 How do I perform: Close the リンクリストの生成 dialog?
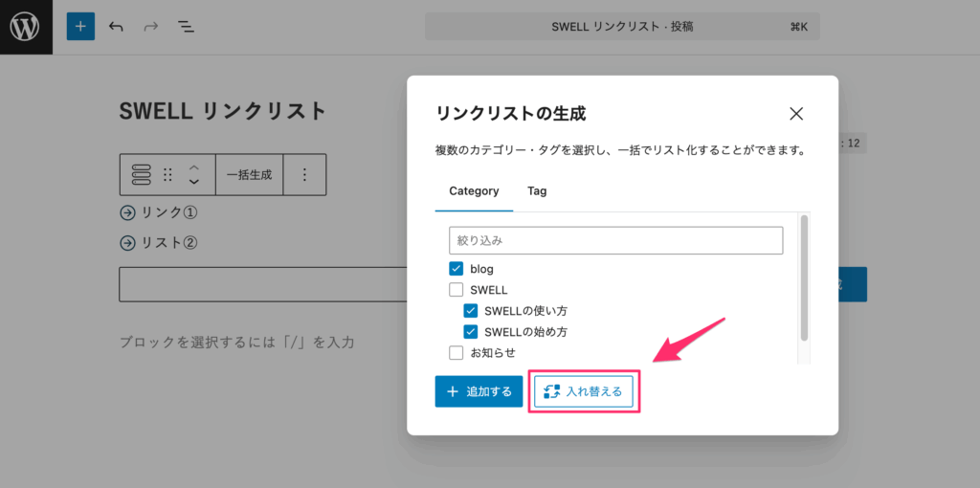click(796, 114)
